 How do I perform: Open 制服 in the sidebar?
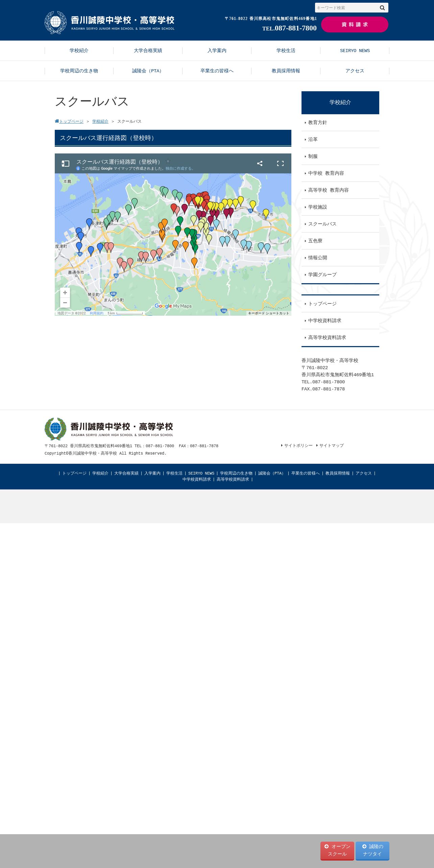click(340, 156)
